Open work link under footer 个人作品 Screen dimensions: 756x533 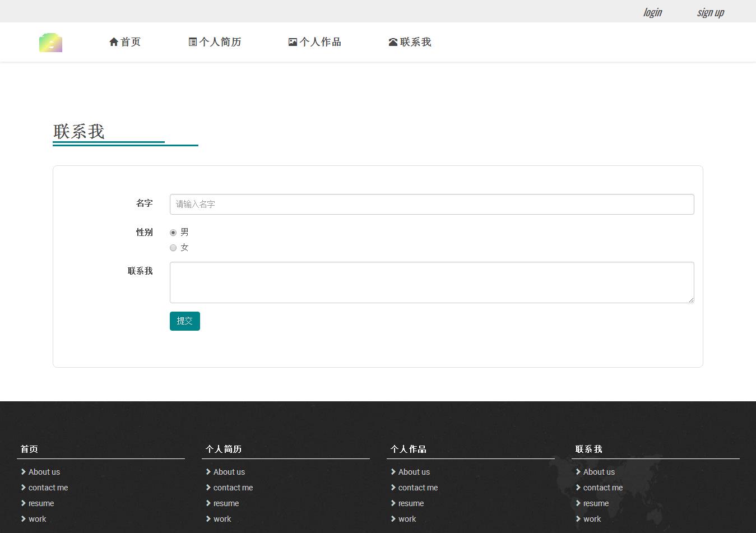[x=407, y=519]
